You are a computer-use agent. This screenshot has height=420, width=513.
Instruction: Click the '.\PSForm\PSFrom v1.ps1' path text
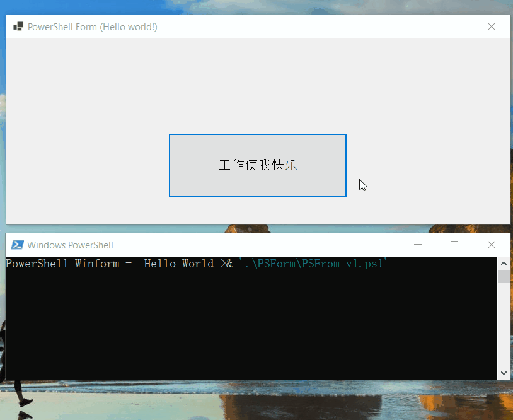(313, 264)
